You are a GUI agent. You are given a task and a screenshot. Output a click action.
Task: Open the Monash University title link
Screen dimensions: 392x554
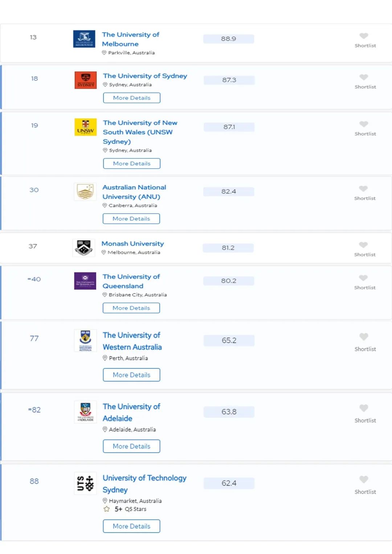[132, 244]
